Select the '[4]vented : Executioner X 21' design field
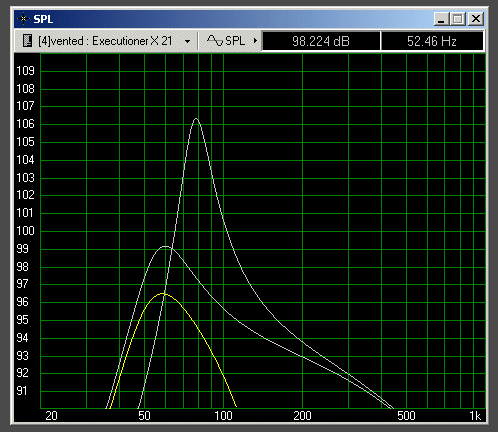The height and width of the screenshot is (432, 498). click(105, 41)
